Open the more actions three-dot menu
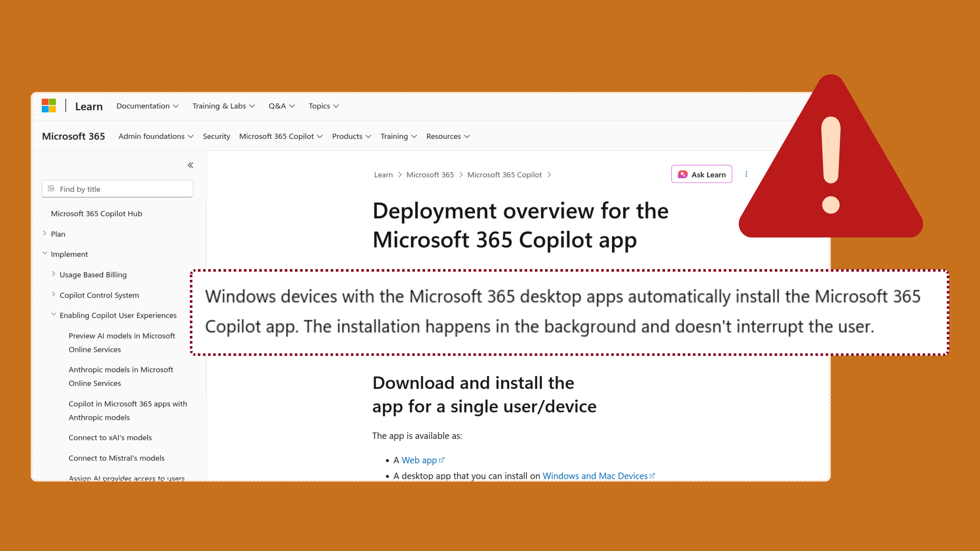Viewport: 980px width, 551px height. coord(746,174)
